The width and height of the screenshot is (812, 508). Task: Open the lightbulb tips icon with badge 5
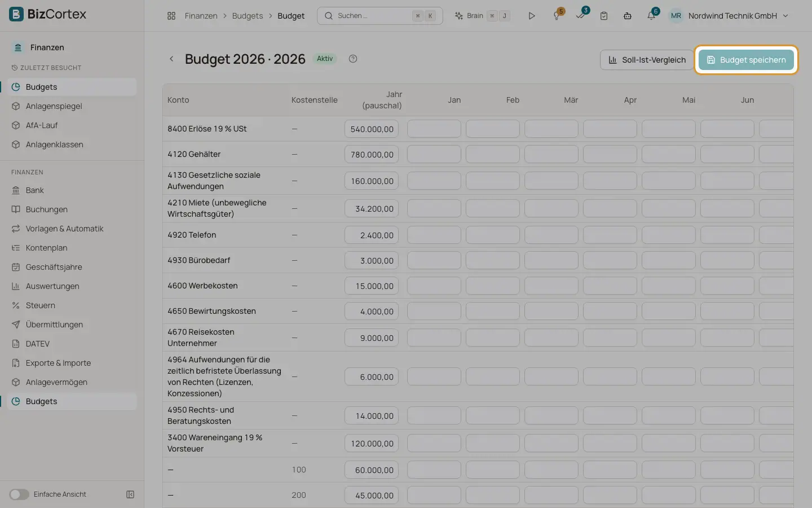557,16
